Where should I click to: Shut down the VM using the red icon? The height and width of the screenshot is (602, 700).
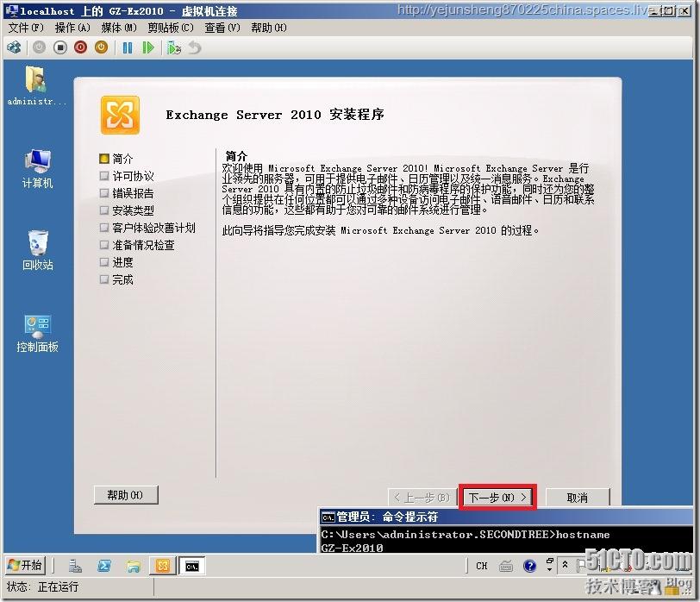(80, 47)
